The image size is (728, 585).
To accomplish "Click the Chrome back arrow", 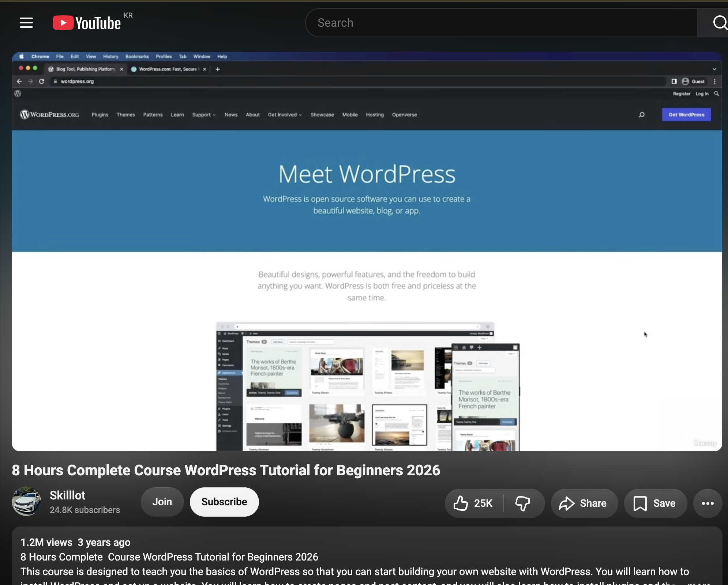I will (19, 81).
